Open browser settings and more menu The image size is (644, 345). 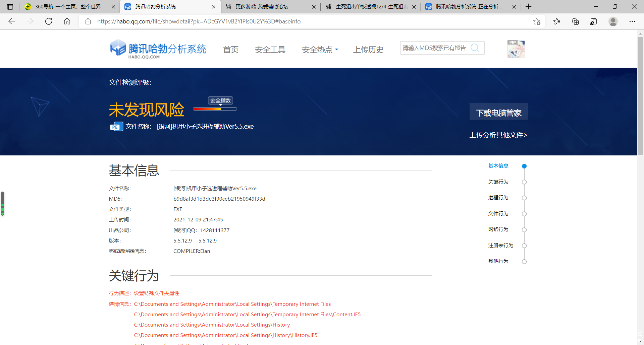[x=632, y=21]
